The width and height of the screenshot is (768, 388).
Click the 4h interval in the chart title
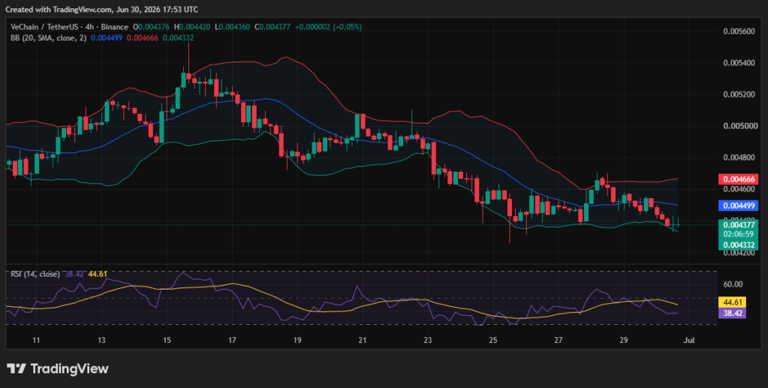click(x=89, y=27)
